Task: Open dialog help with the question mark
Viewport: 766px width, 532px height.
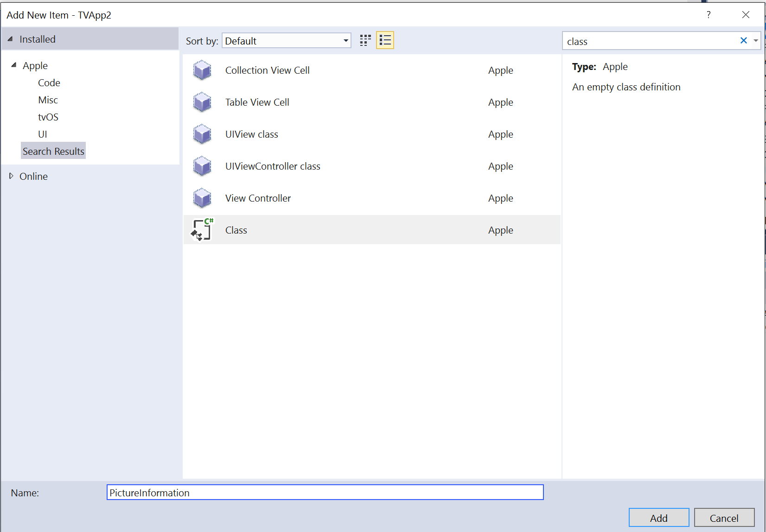Action: coord(708,14)
